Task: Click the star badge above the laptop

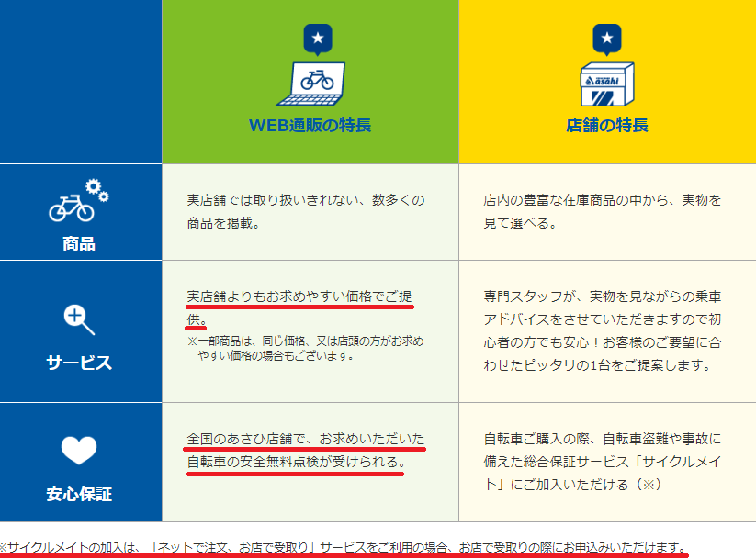Action: tap(318, 39)
